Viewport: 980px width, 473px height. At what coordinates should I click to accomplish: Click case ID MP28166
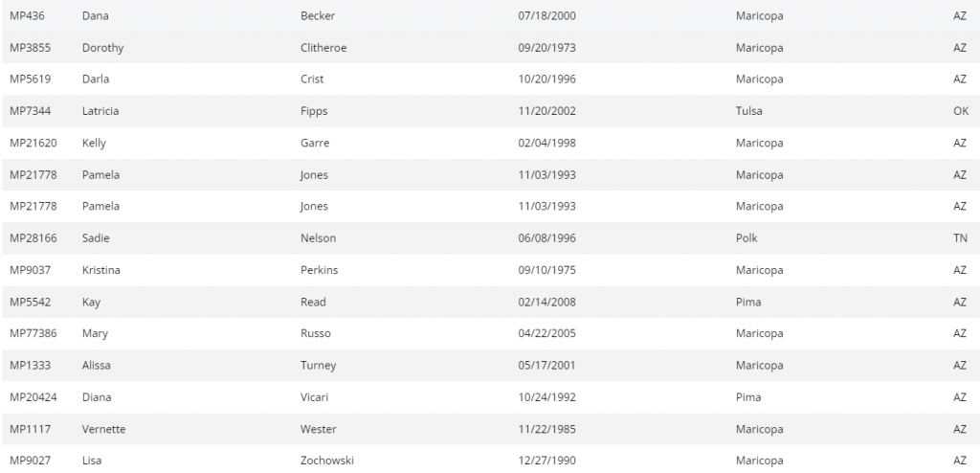31,238
